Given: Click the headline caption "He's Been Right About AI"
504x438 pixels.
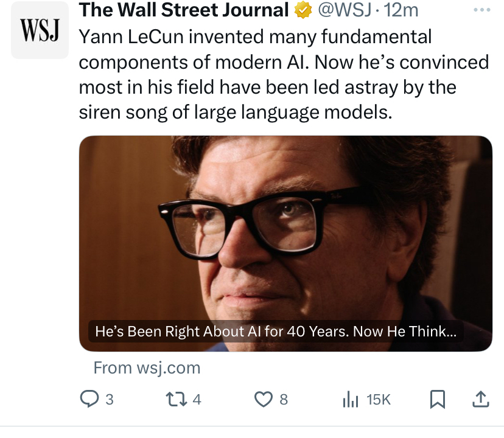Looking at the screenshot, I should (276, 332).
